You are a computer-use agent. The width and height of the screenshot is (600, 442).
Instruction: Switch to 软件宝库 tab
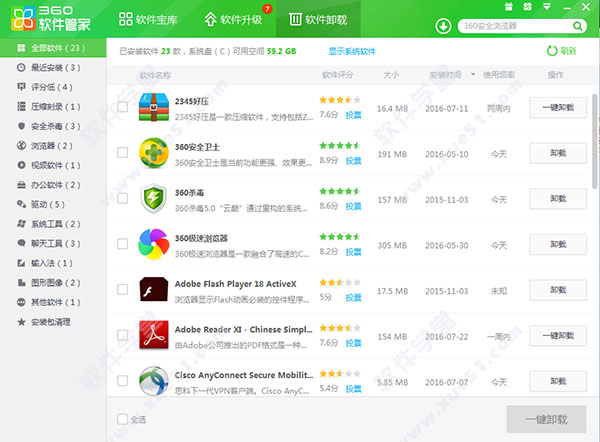point(148,19)
